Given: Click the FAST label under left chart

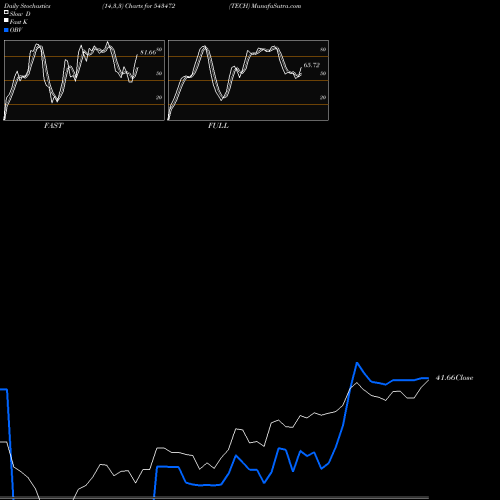Looking at the screenshot, I should tap(53, 126).
